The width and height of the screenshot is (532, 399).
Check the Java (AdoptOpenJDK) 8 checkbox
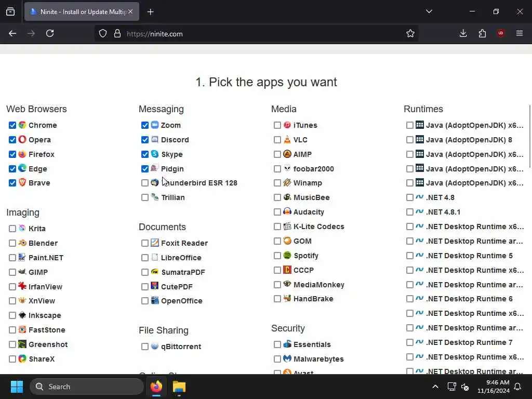tap(410, 140)
